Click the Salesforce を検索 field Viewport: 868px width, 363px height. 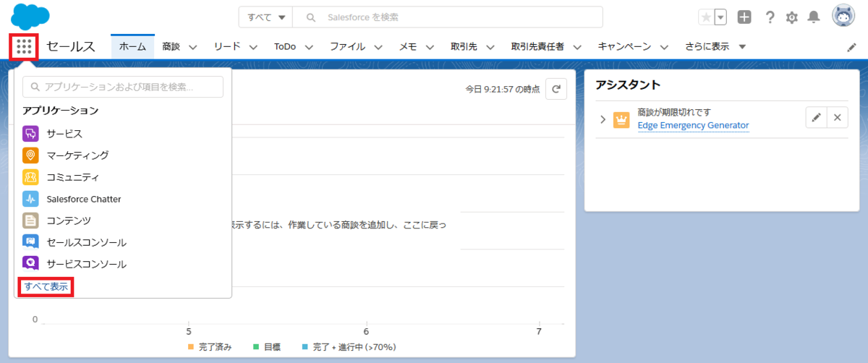click(x=448, y=17)
